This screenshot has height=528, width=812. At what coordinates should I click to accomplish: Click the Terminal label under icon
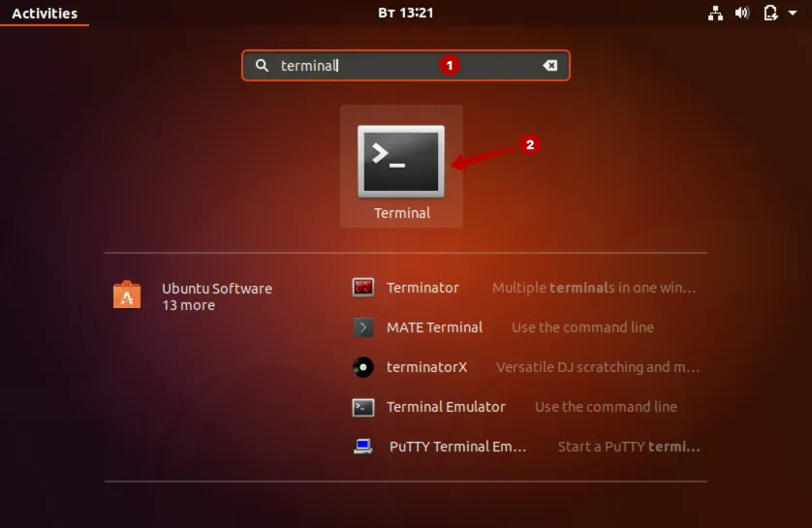402,213
